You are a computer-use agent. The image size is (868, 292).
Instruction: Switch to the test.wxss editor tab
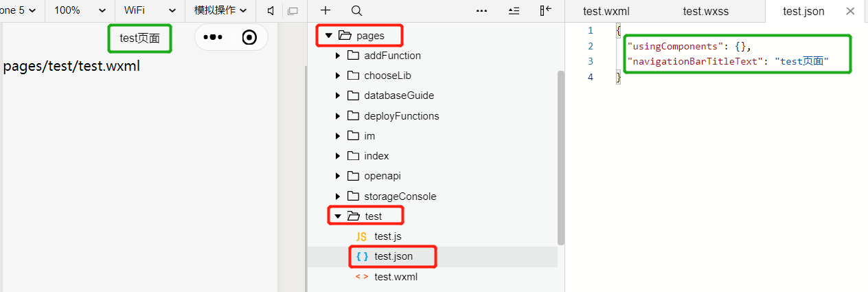(706, 11)
